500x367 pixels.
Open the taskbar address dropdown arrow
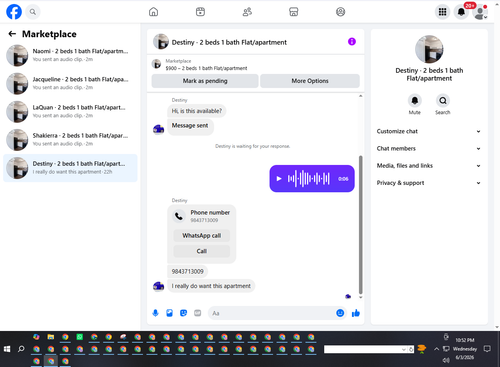click(x=404, y=349)
